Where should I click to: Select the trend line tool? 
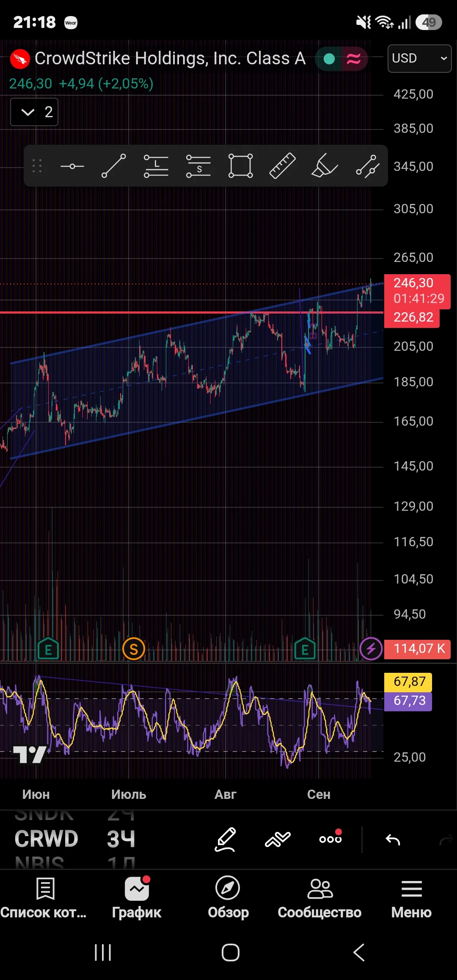point(114,166)
